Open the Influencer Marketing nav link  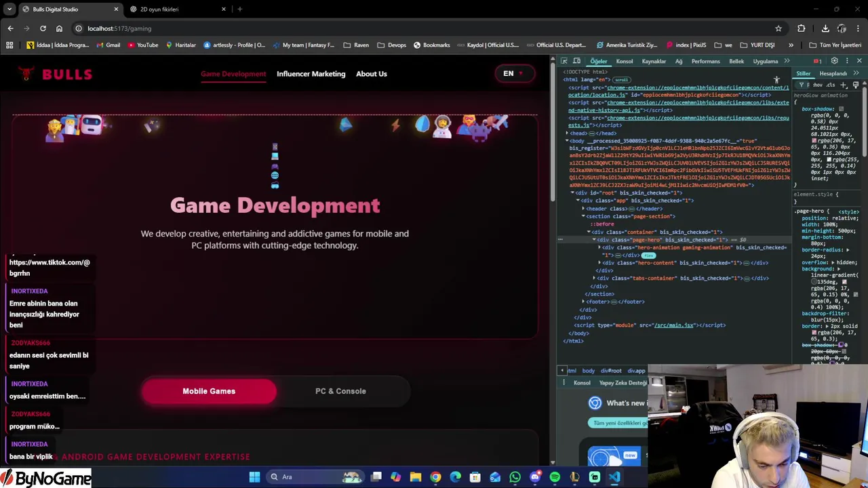pyautogui.click(x=311, y=74)
